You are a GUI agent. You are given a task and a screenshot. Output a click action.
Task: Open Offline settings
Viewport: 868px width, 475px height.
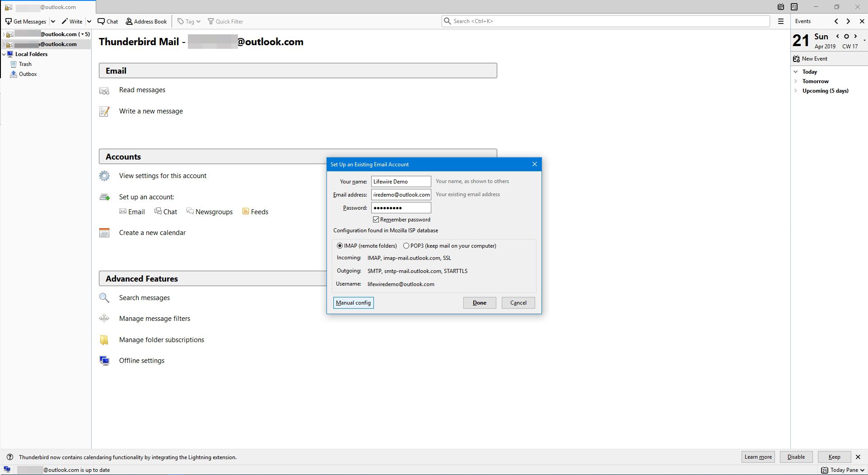pyautogui.click(x=142, y=361)
